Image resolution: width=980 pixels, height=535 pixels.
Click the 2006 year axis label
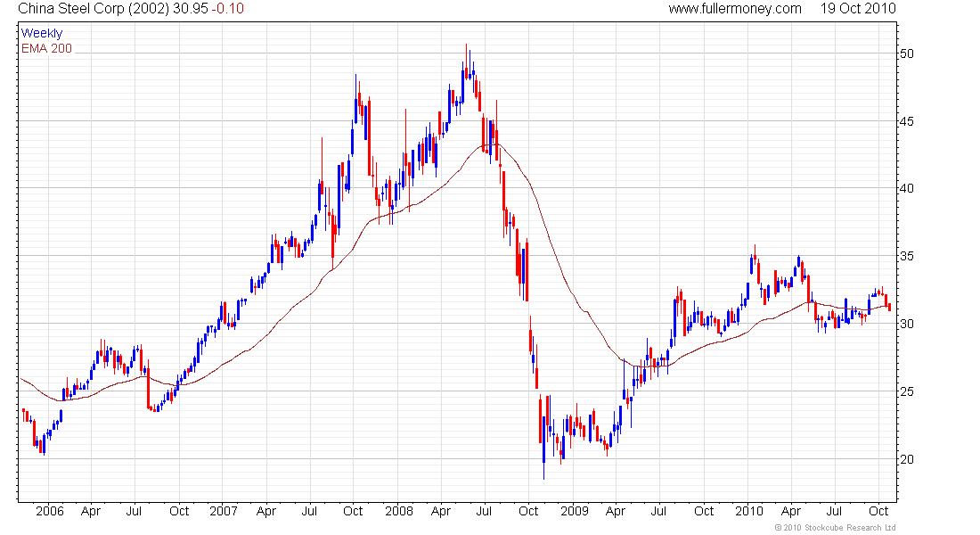click(49, 511)
